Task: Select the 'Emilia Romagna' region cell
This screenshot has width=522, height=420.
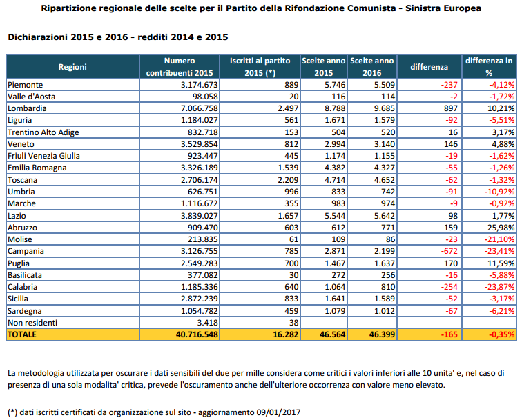Action: coord(72,168)
